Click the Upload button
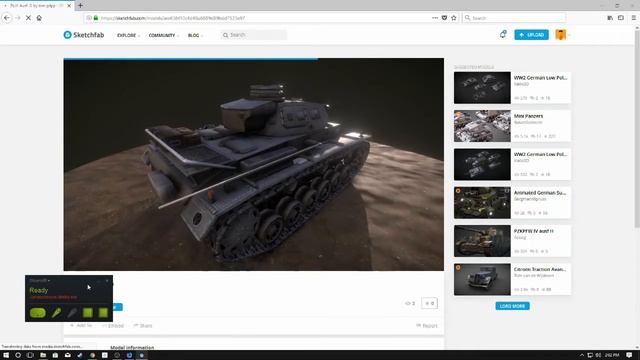The image size is (640, 360). (x=531, y=35)
